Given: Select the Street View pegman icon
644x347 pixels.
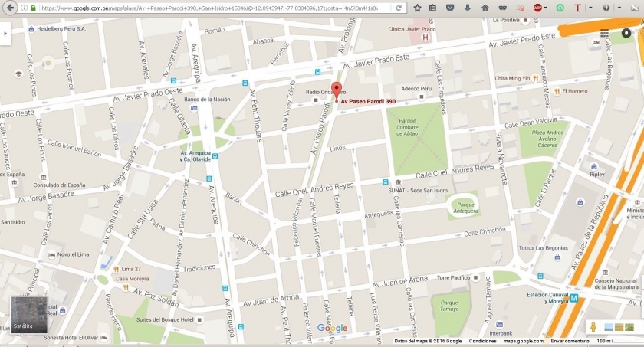Looking at the screenshot, I should click(x=593, y=327).
